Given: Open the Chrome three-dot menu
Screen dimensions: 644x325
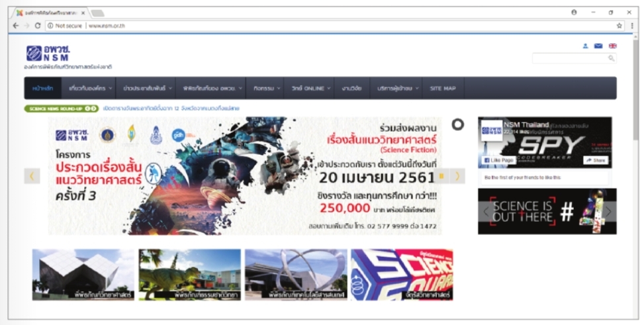Looking at the screenshot, I should [x=631, y=26].
